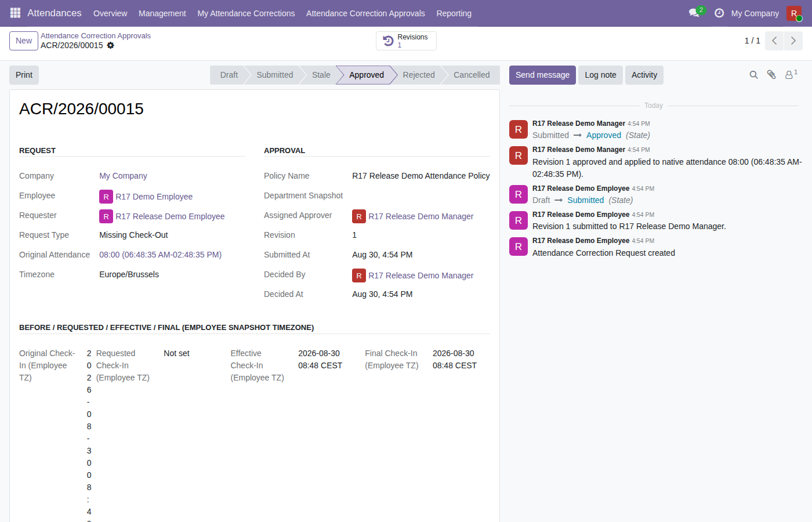812x522 pixels.
Task: Open the user avatar menu
Action: (x=794, y=13)
